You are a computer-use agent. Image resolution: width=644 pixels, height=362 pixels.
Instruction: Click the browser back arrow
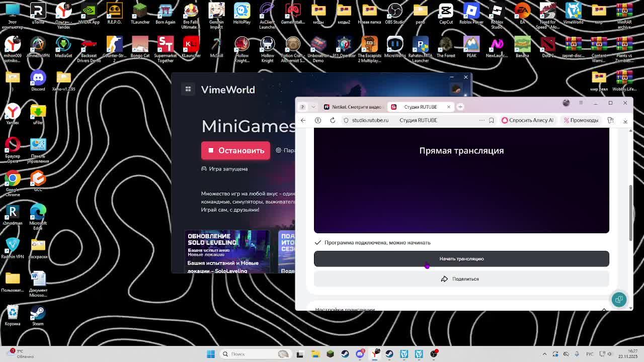click(303, 120)
